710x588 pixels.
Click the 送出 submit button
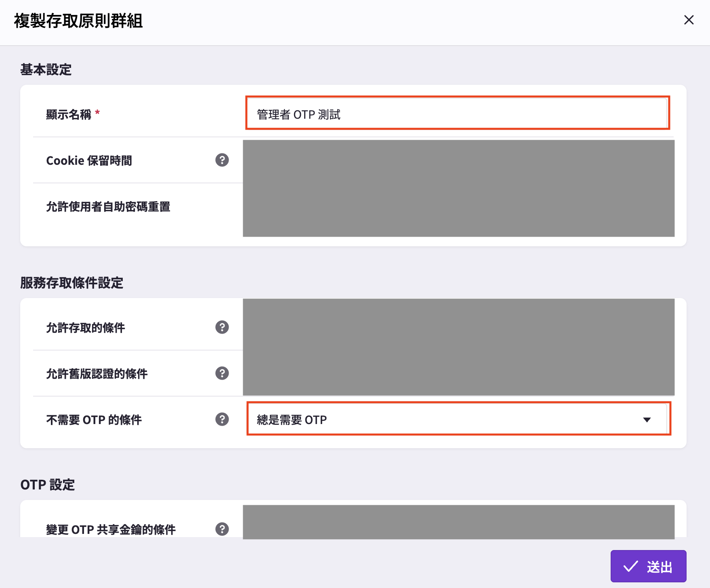[x=648, y=566]
